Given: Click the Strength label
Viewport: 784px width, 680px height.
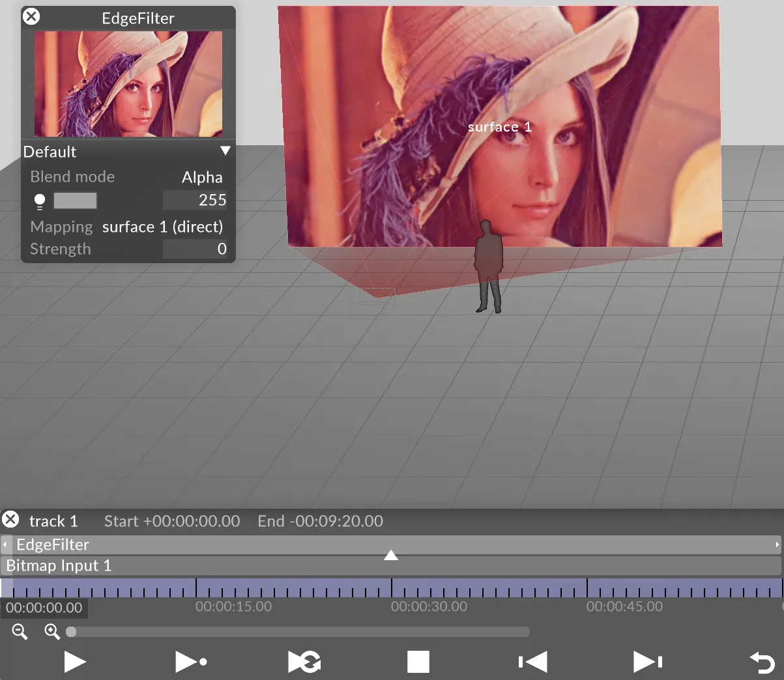Looking at the screenshot, I should 61,249.
